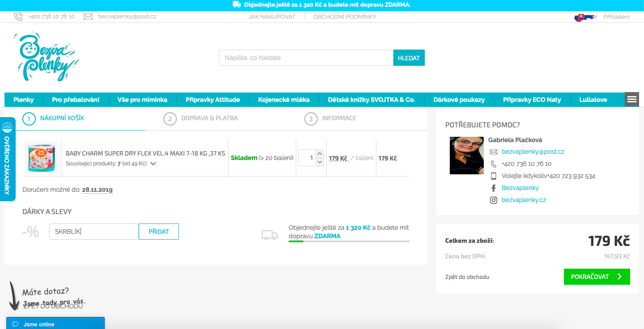Click the mobile phone icon in help panel
Screen dimensions: 644x329
[494, 176]
